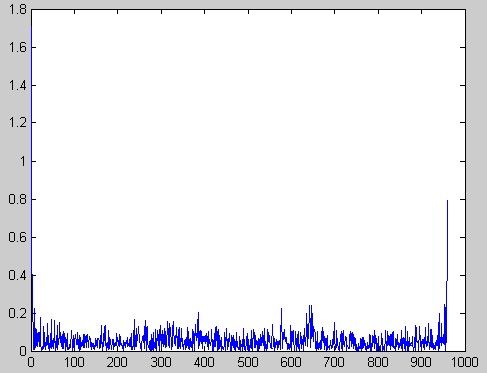Click the y-axis label 1.6
Screen dimensions: 487x373
18,47
